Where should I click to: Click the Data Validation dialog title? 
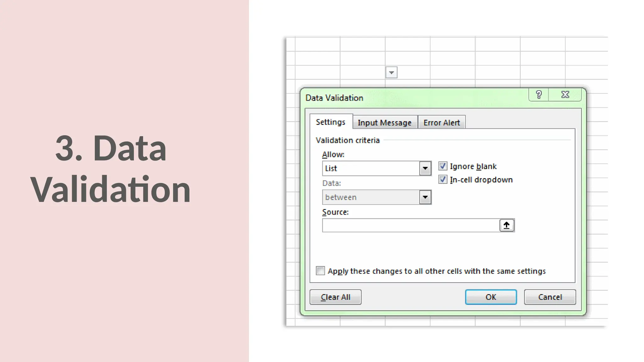(334, 98)
